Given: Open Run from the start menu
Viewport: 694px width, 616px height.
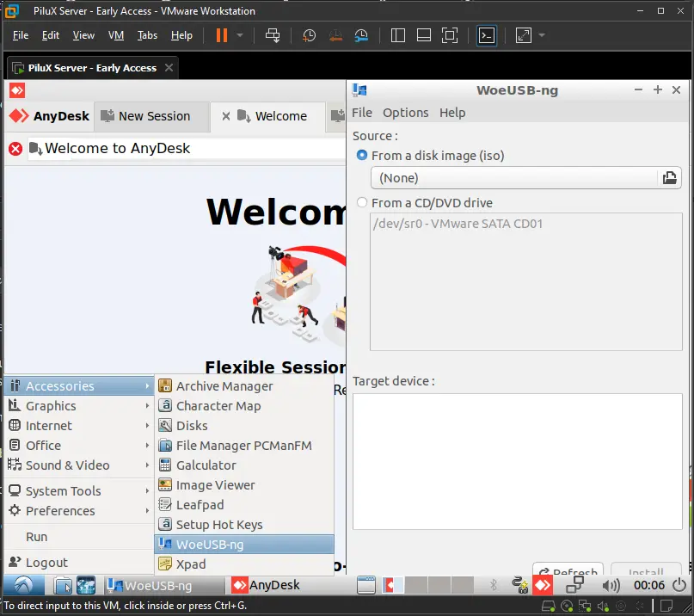Looking at the screenshot, I should click(79, 537).
